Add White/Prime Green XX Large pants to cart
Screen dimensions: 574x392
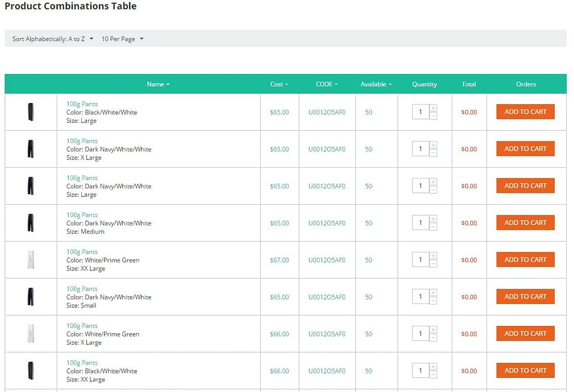click(x=525, y=260)
